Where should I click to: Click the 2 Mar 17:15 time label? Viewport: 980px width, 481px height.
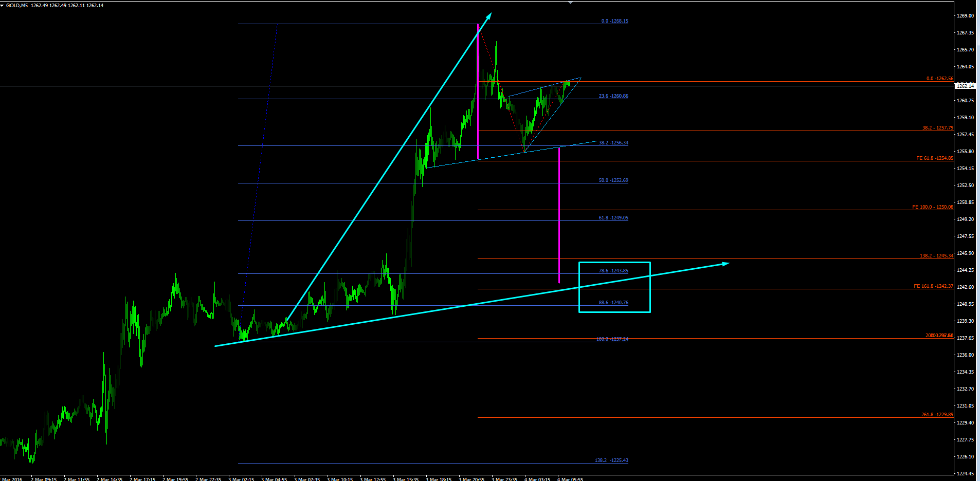click(142, 479)
